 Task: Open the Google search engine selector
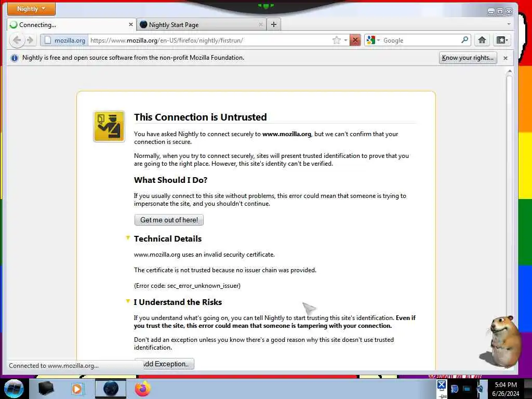tap(373, 41)
